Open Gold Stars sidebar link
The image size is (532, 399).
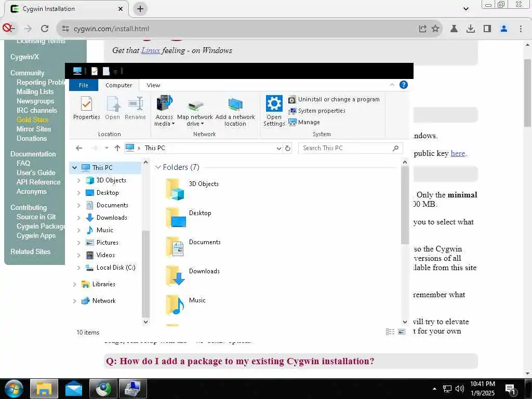point(32,119)
